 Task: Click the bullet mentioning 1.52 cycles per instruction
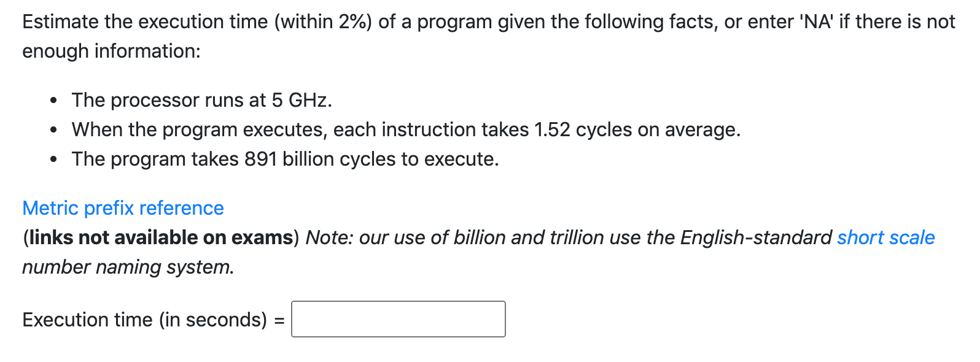click(x=405, y=129)
